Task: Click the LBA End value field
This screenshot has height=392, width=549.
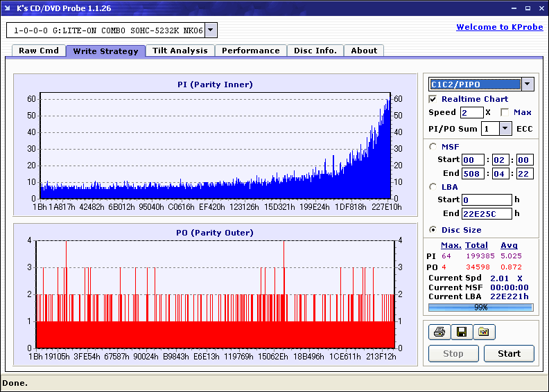Action: (x=487, y=213)
